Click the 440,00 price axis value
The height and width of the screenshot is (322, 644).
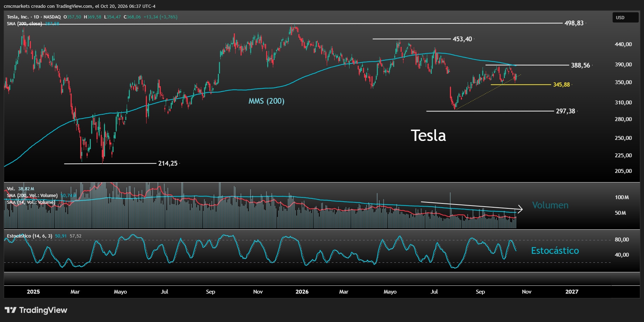point(623,44)
